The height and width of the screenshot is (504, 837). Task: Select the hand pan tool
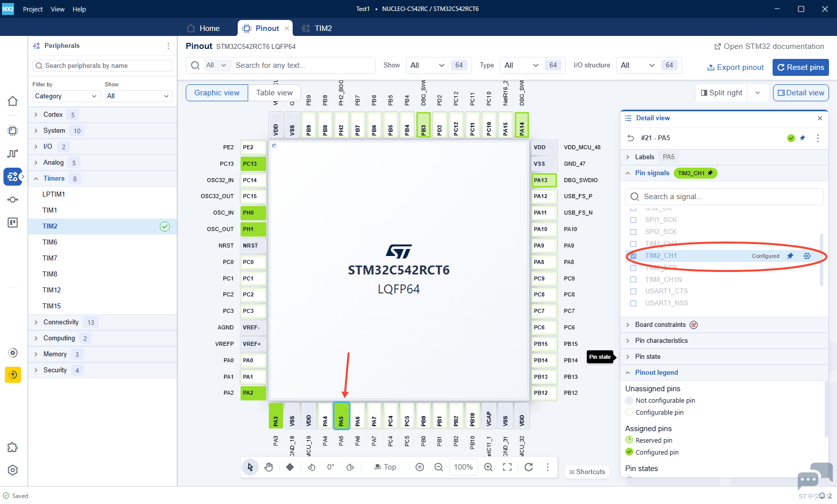point(269,467)
